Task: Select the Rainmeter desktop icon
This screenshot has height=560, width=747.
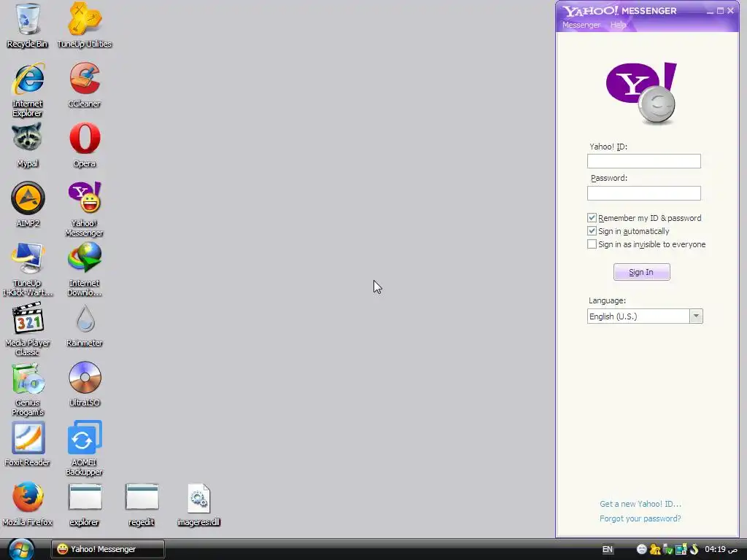Action: tap(85, 324)
